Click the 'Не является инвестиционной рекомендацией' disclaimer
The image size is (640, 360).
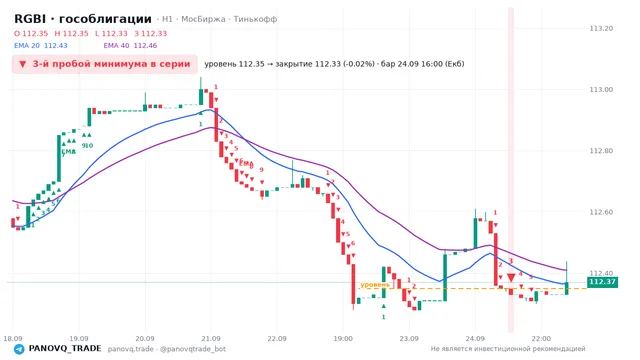coord(508,349)
